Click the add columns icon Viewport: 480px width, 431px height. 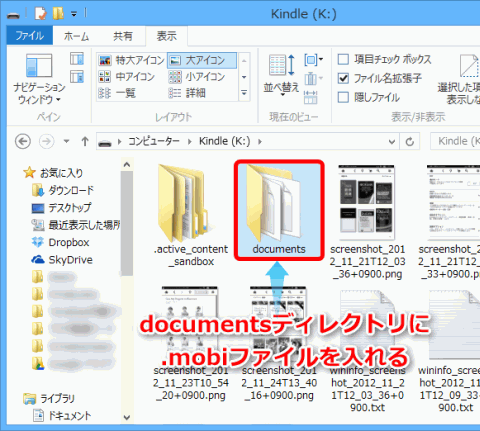click(x=313, y=79)
